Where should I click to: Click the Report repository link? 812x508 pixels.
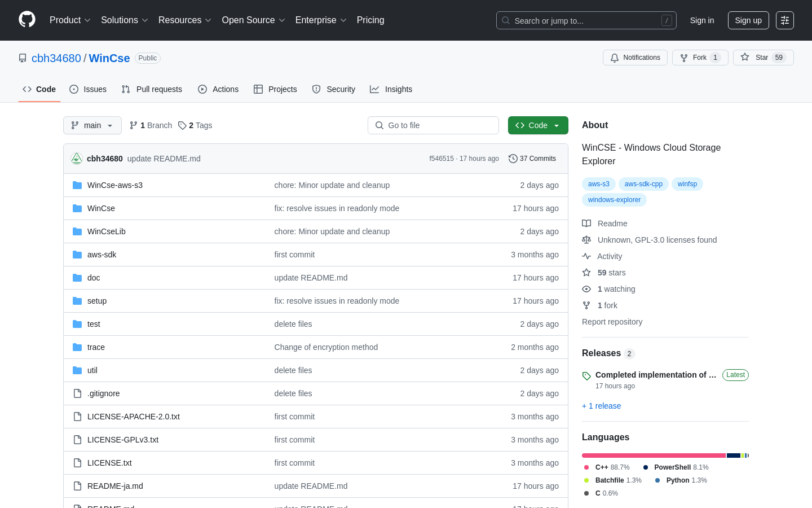tap(612, 322)
